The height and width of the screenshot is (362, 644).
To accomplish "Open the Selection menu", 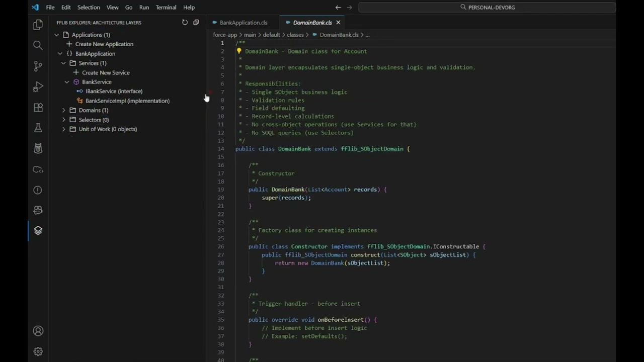I will 89,8.
